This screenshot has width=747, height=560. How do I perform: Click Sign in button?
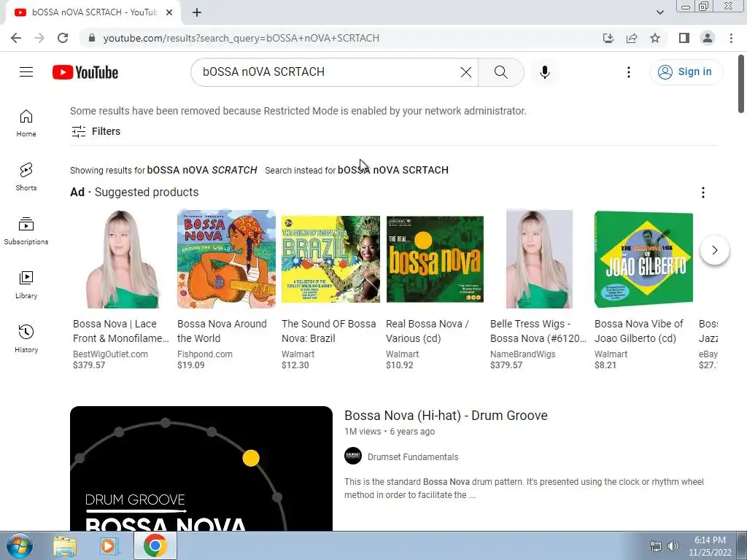pyautogui.click(x=686, y=72)
